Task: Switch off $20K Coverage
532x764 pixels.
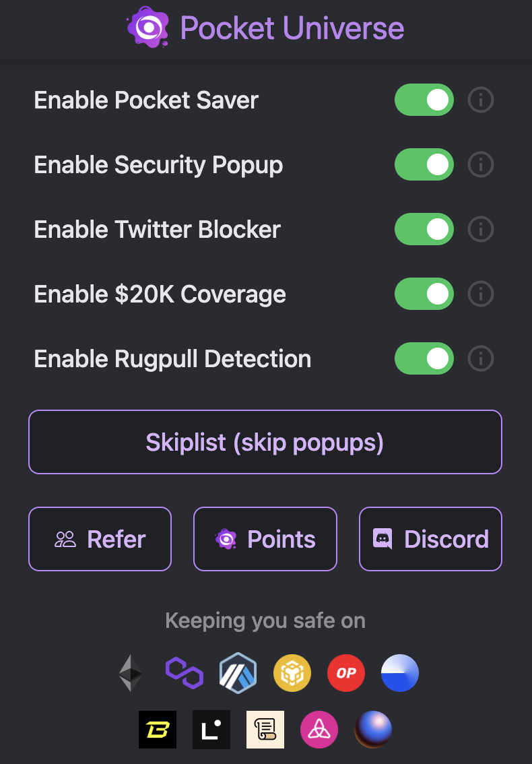Action: coord(424,294)
